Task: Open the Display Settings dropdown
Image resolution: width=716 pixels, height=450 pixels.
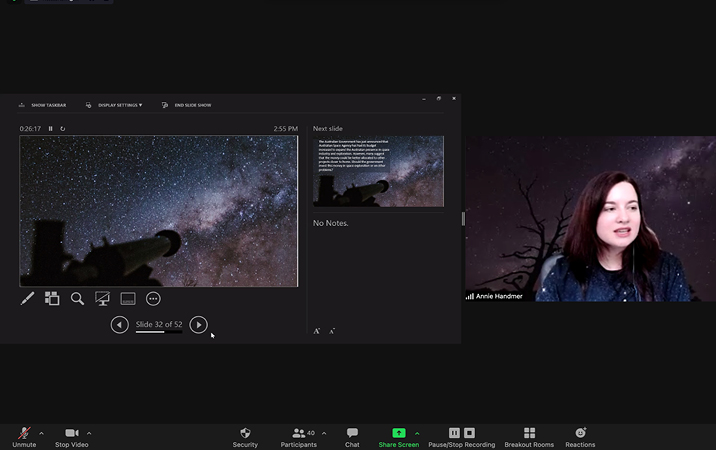Action: 114,105
